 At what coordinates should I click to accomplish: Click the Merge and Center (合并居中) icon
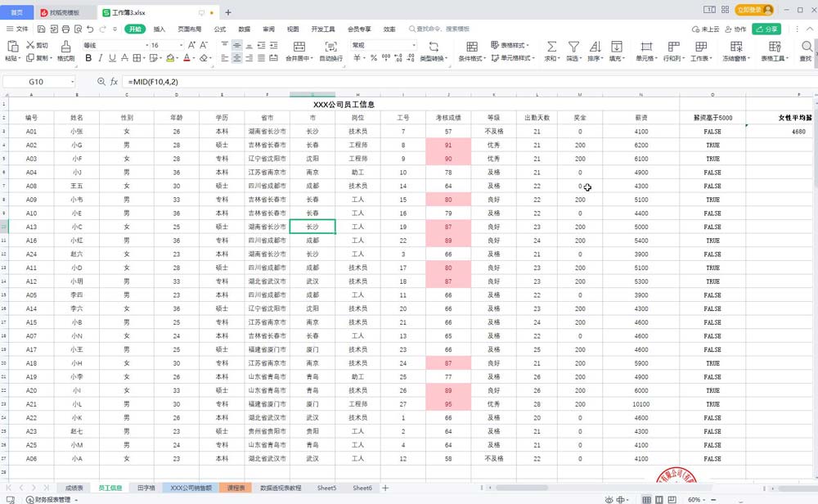click(x=299, y=47)
